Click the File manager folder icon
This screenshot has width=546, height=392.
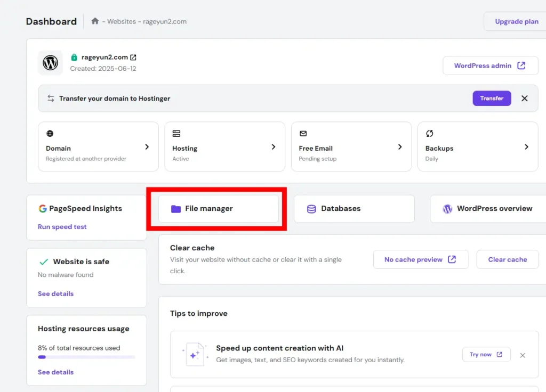176,209
